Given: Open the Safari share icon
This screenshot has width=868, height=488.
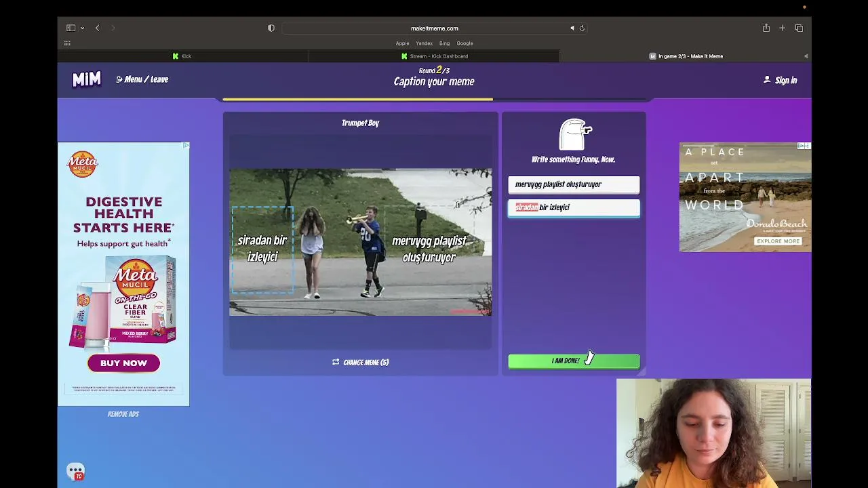Looking at the screenshot, I should tap(766, 28).
